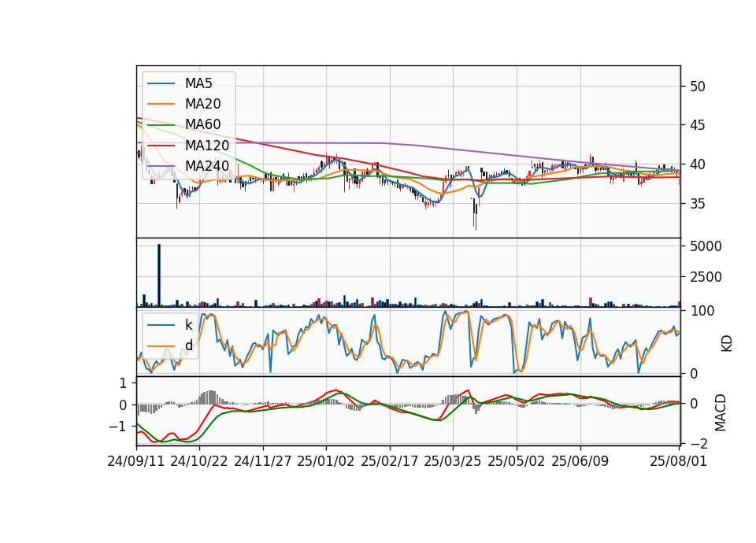
Task: Click the 24/09/11 date axis label
Action: coord(136,461)
